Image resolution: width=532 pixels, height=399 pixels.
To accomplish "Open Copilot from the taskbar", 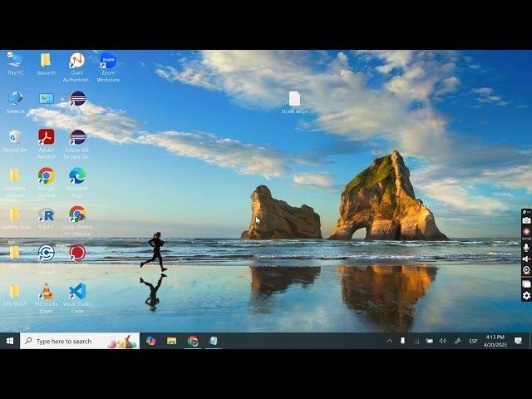I will coord(150,341).
